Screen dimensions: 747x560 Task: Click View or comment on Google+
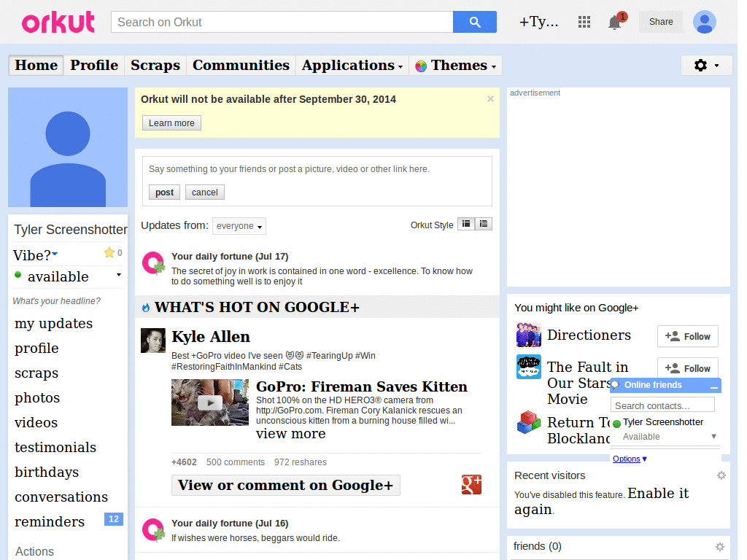[286, 485]
